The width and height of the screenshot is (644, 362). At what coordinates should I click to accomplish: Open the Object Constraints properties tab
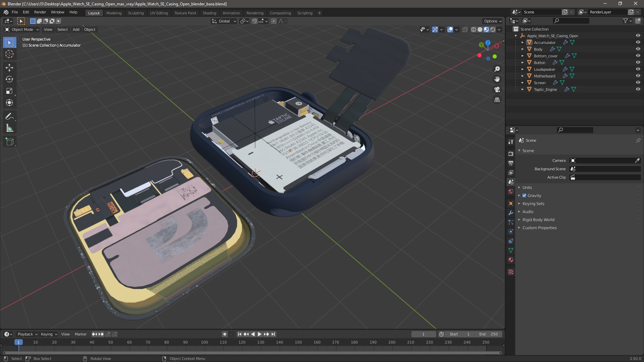coord(511,241)
